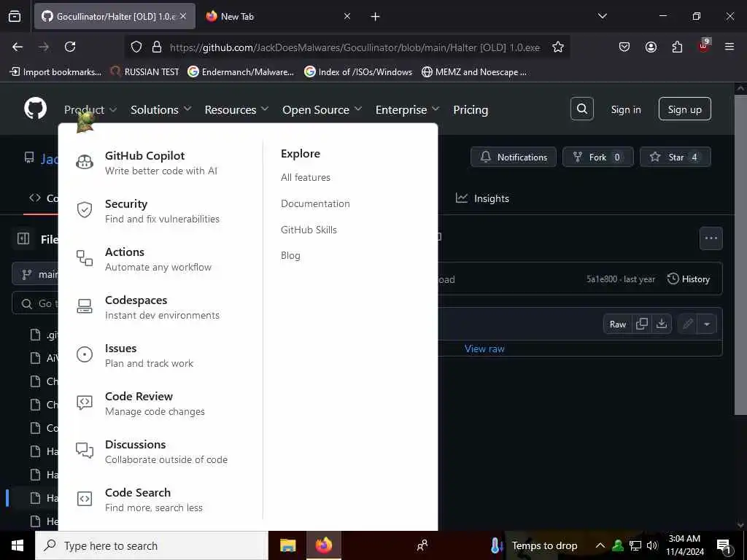
Task: Open the Firefox View icon in tab bar
Action: pos(15,16)
